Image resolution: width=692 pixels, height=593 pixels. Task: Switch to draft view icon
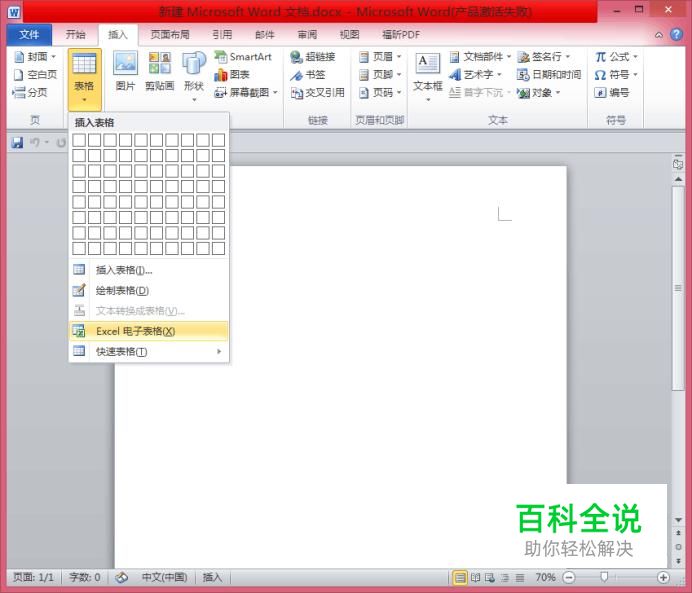520,577
